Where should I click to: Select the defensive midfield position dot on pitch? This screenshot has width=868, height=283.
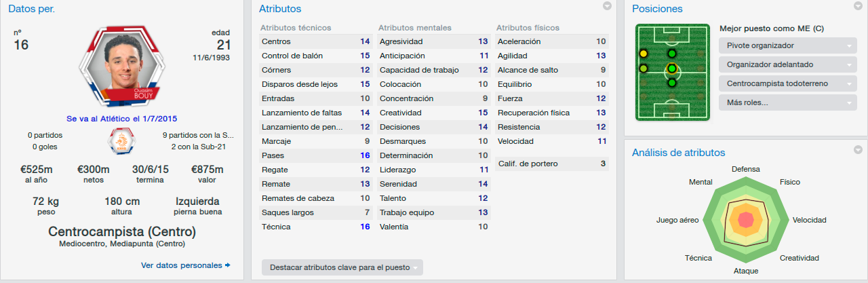[x=671, y=83]
